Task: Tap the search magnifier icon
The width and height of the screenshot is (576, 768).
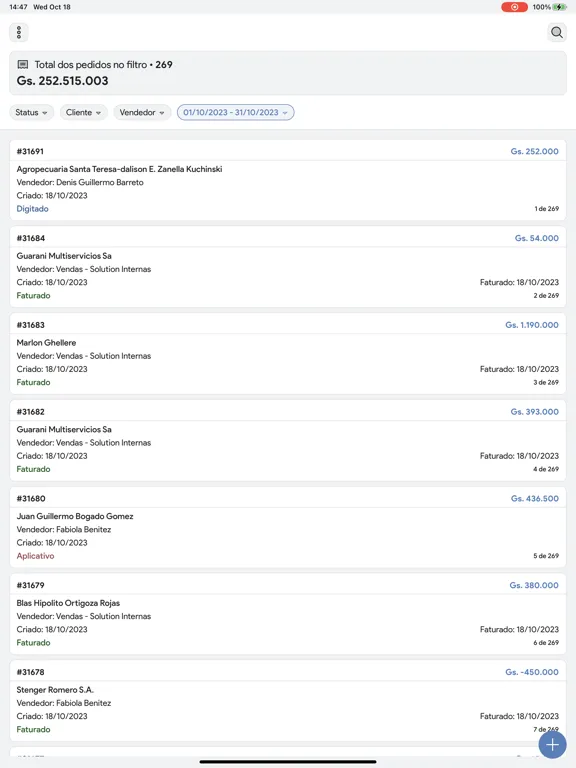Action: [x=556, y=32]
